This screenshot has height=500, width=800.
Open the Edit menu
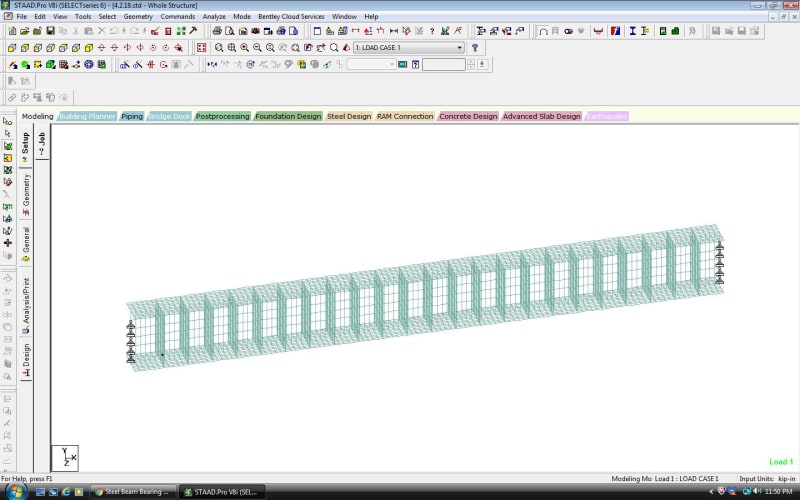[40, 16]
